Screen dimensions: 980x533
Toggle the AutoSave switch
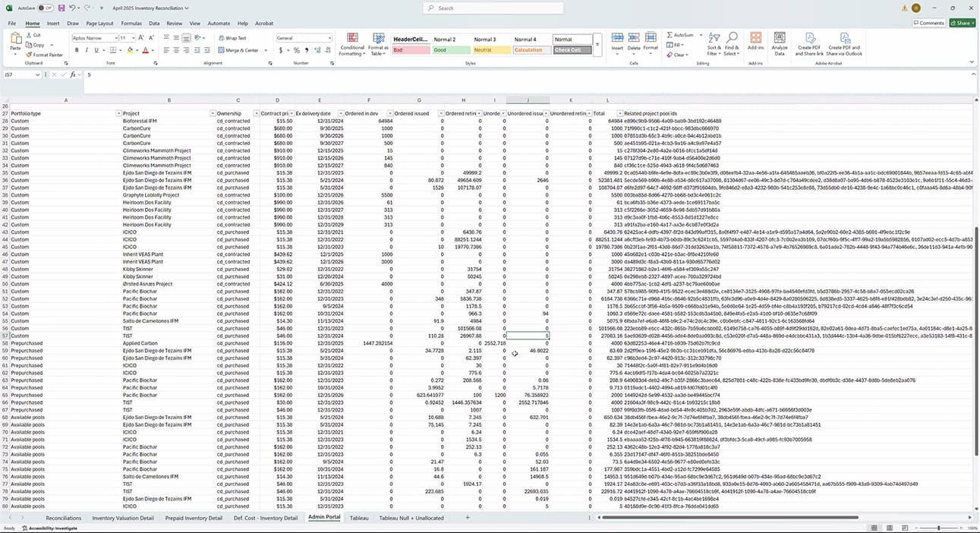click(44, 8)
